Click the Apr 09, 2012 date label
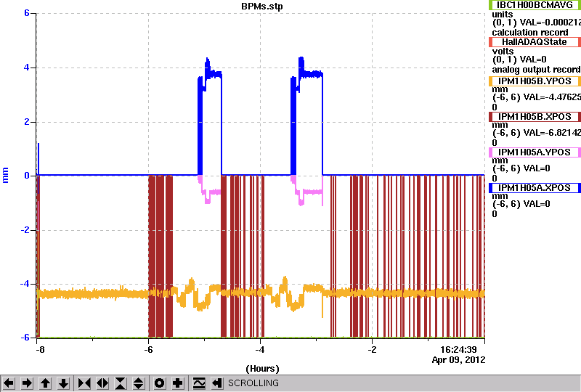Viewport: 581px width, 392px height. pos(458,360)
